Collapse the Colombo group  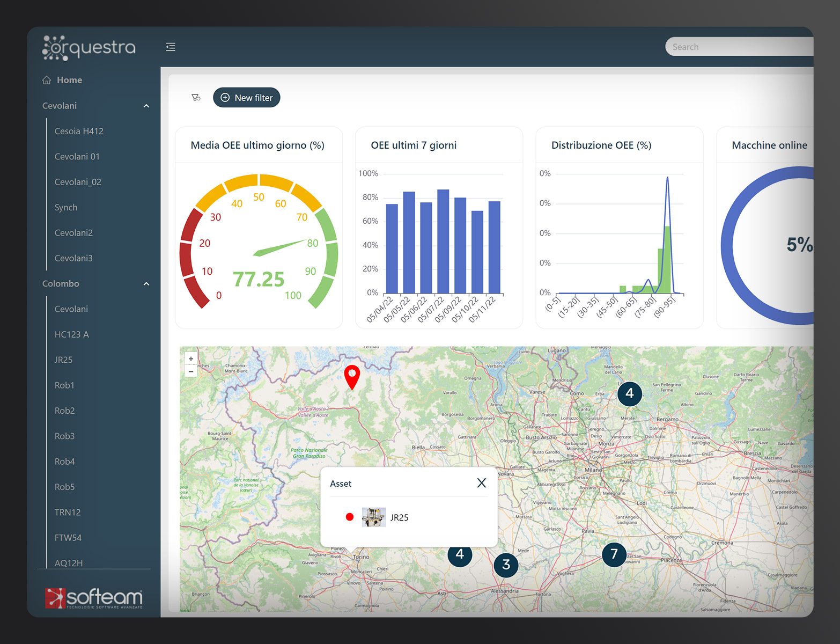(146, 284)
